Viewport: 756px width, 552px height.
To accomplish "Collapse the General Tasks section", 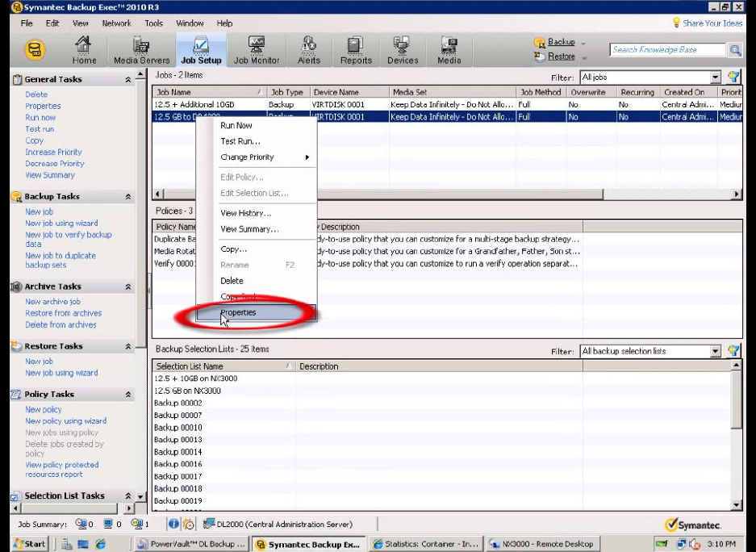I will 128,80.
